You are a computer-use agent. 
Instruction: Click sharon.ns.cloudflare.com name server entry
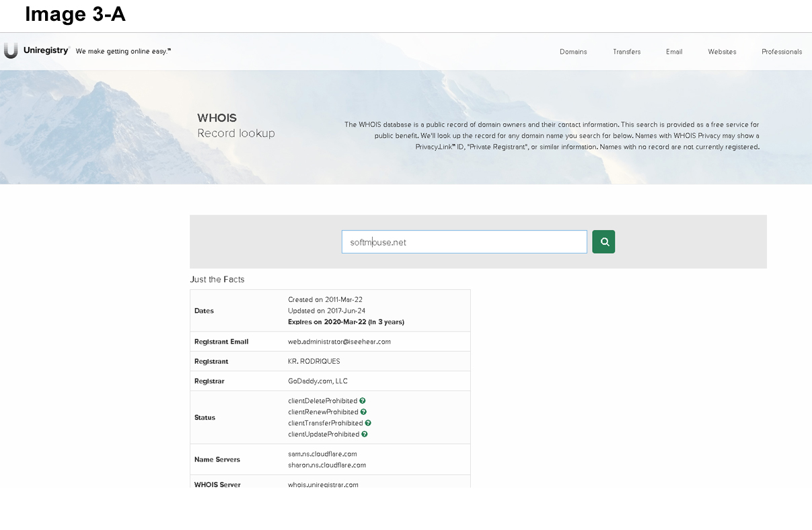click(327, 465)
